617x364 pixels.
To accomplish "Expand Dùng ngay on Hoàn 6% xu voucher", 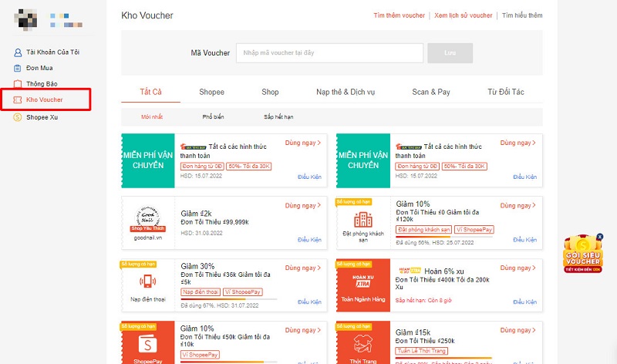I will click(518, 268).
